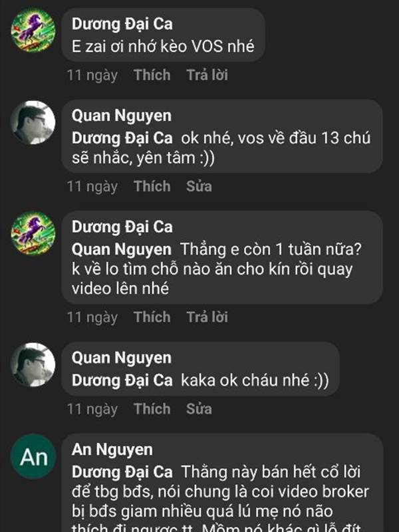Like the "Thằng e còn 1 tuần nữa" comment
The image size is (399, 532).
[152, 317]
